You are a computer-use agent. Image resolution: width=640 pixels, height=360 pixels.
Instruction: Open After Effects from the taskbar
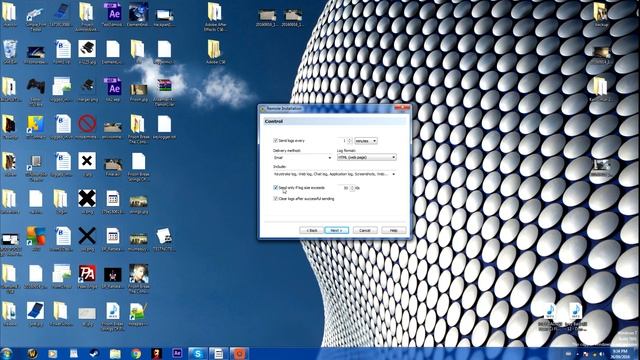(177, 353)
